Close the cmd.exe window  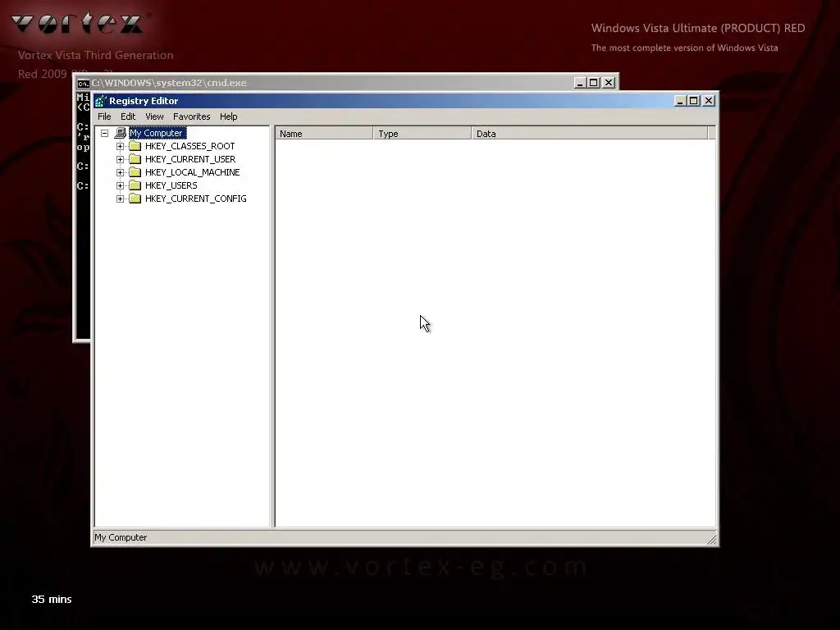point(609,83)
